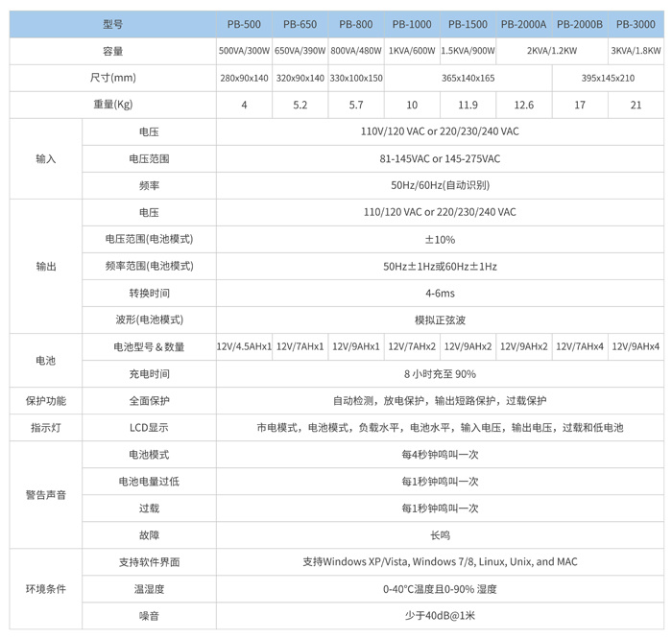Click the 电池 section label
This screenshot has height=639, width=672.
tap(46, 361)
